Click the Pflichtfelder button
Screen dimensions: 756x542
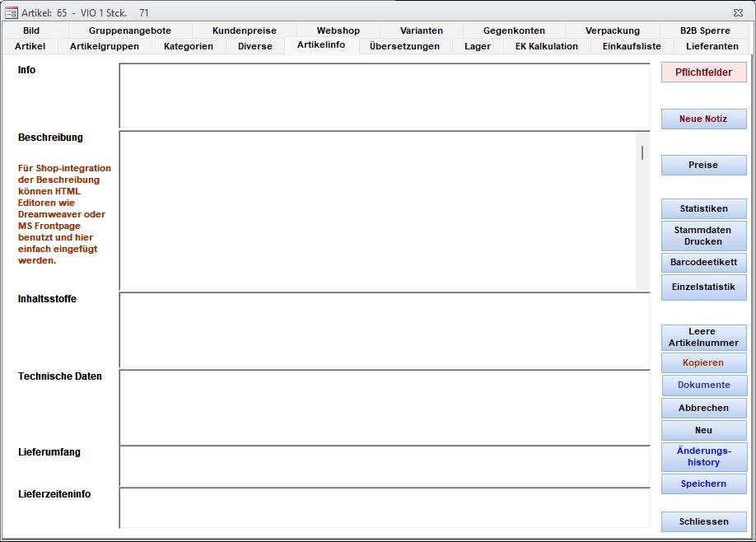[703, 72]
